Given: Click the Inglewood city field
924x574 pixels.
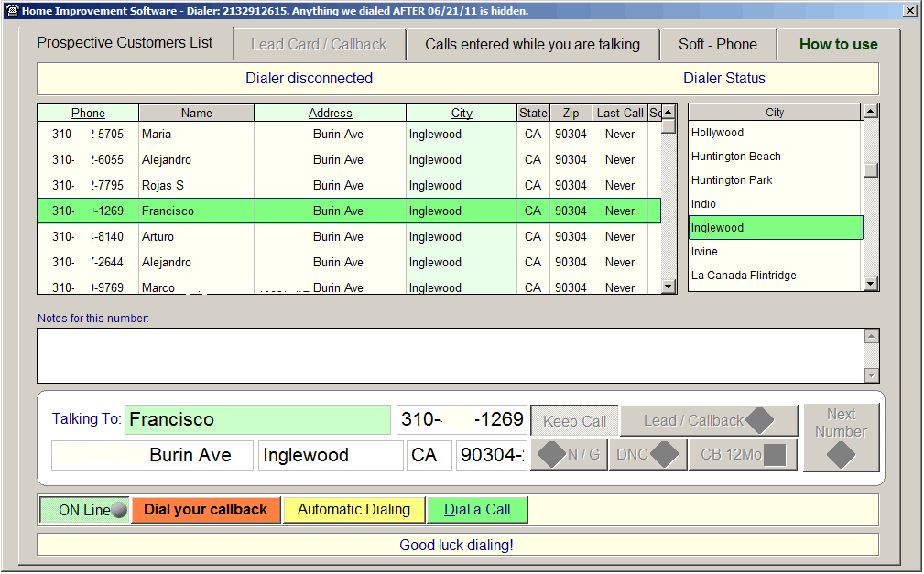Looking at the screenshot, I should (x=331, y=456).
